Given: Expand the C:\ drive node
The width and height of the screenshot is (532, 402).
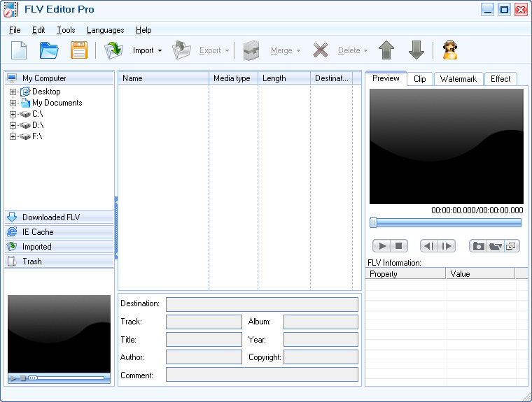Looking at the screenshot, I should (x=13, y=114).
